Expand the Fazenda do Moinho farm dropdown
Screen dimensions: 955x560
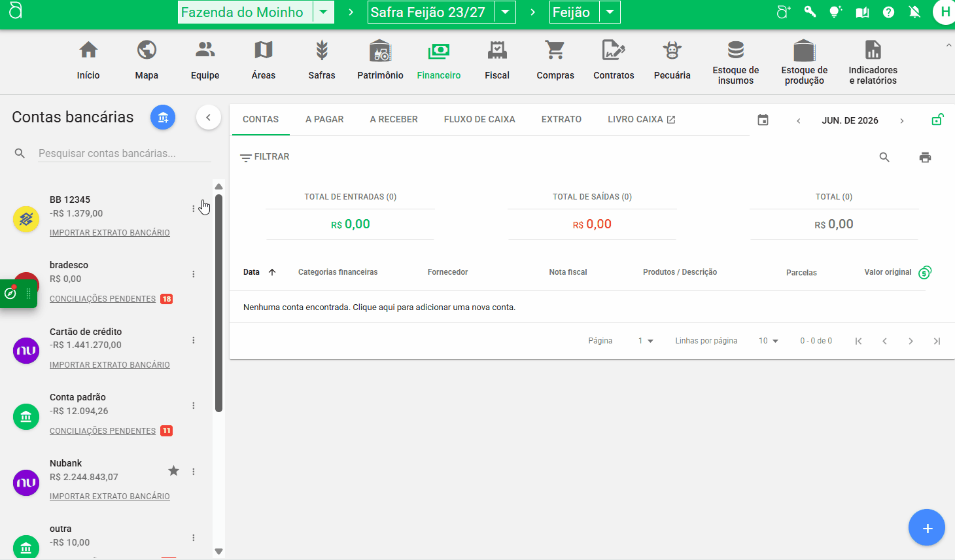point(323,12)
